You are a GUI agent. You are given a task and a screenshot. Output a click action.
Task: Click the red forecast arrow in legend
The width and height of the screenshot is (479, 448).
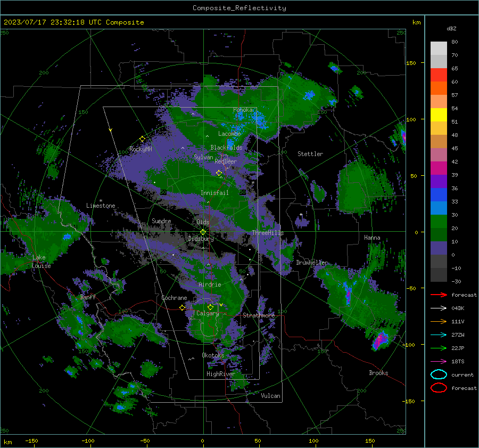(x=439, y=295)
